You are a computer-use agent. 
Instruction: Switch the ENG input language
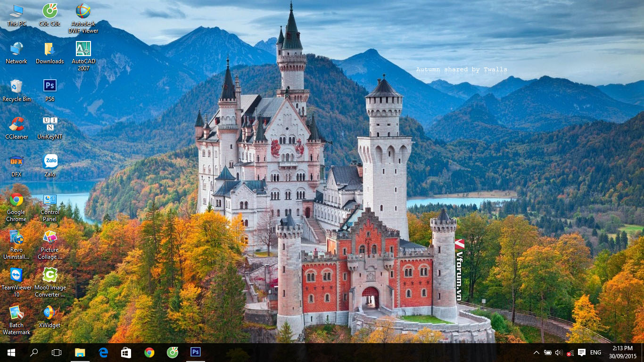click(x=595, y=353)
